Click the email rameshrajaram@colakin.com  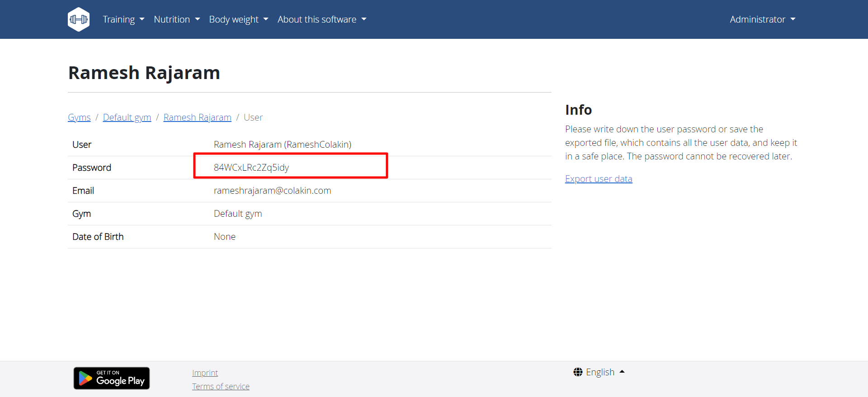point(272,191)
